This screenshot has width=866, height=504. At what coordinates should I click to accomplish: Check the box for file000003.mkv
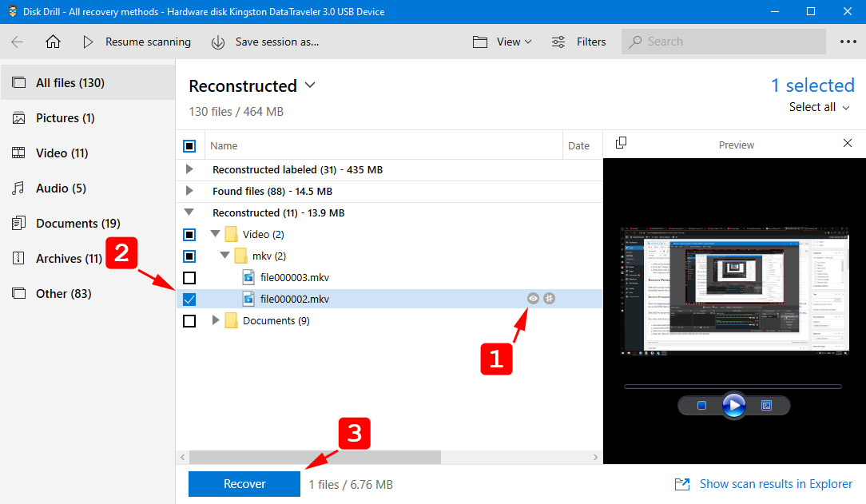(x=189, y=278)
